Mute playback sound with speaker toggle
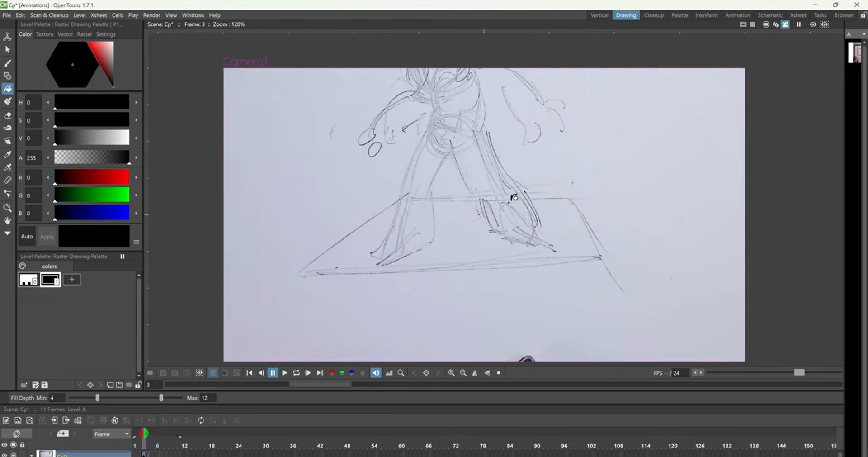The height and width of the screenshot is (457, 868). pyautogui.click(x=376, y=373)
